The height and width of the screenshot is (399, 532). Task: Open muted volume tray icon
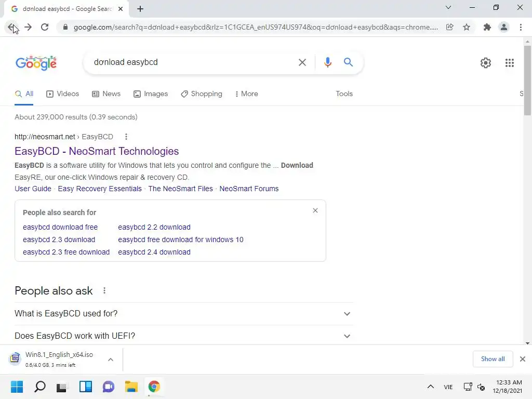pyautogui.click(x=481, y=387)
